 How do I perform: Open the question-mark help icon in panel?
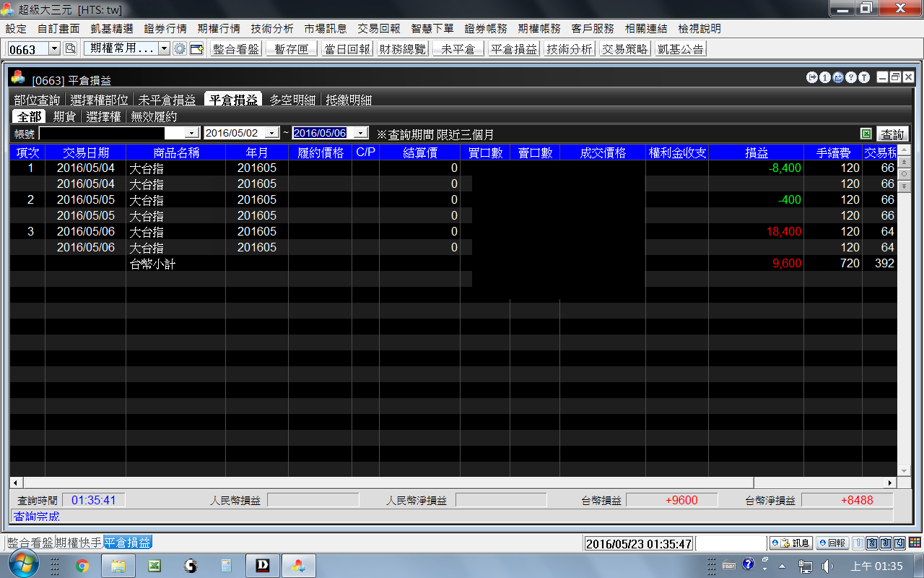tap(851, 77)
